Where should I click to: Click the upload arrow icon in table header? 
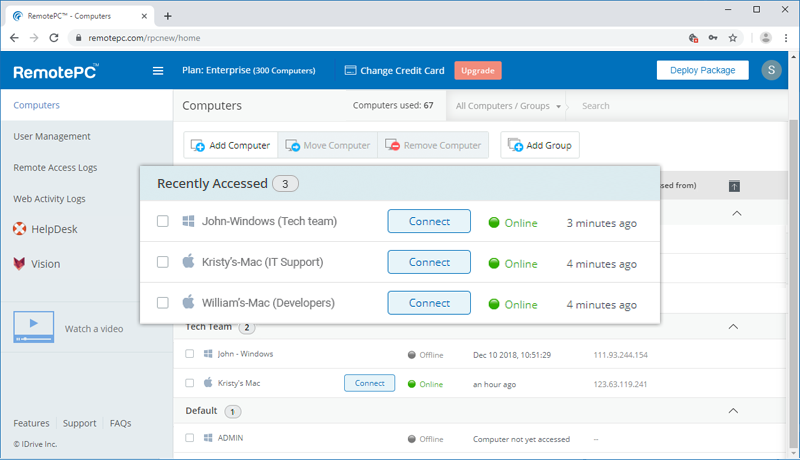[734, 186]
